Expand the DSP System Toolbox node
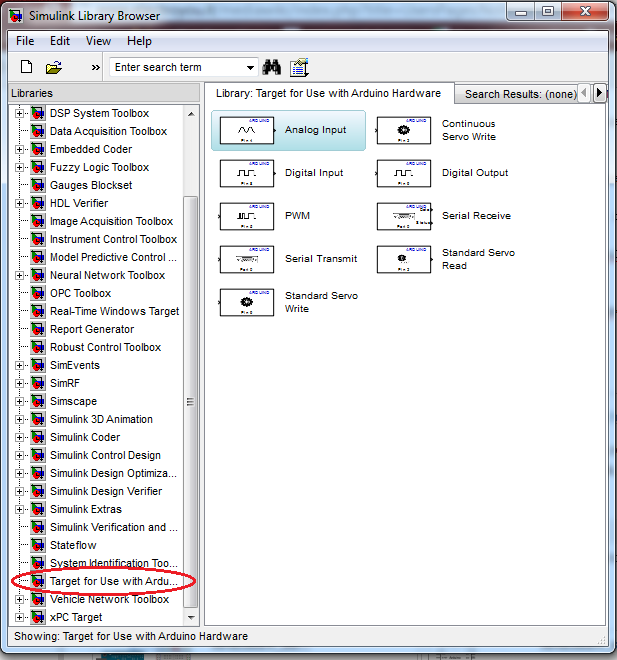The height and width of the screenshot is (660, 617). click(19, 114)
